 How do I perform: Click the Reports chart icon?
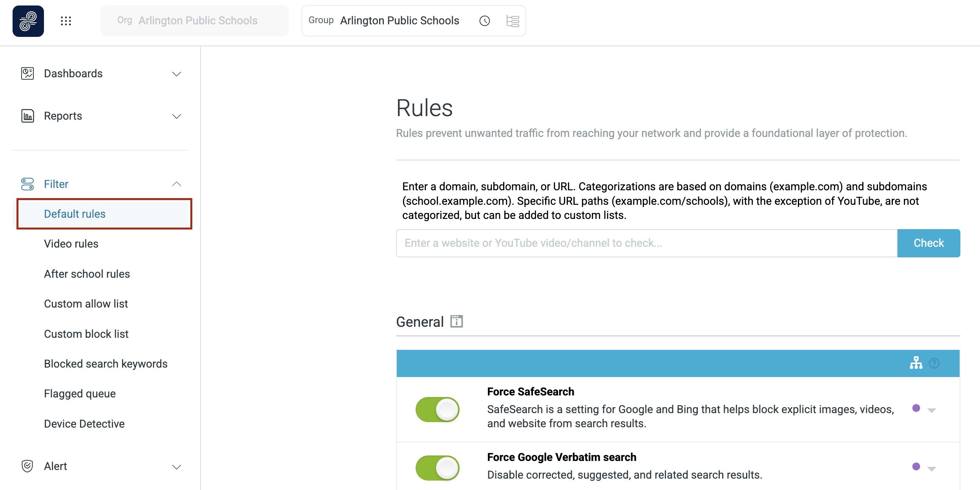[x=27, y=116]
